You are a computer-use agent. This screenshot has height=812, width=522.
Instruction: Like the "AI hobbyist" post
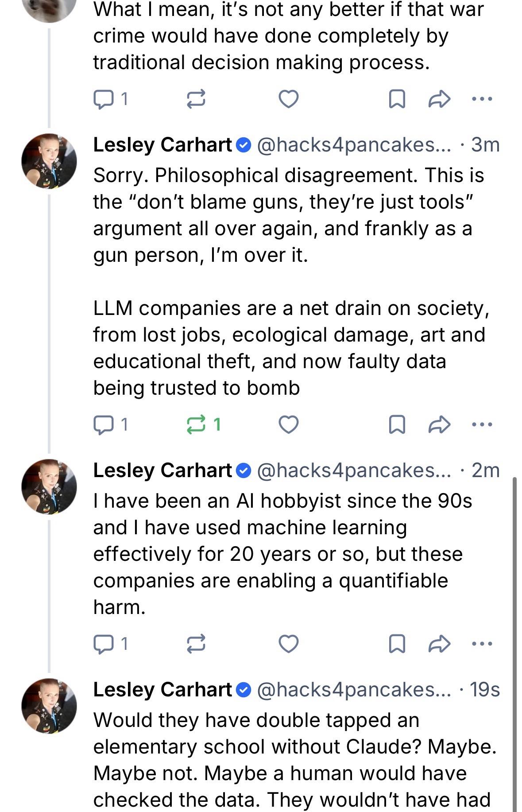288,644
